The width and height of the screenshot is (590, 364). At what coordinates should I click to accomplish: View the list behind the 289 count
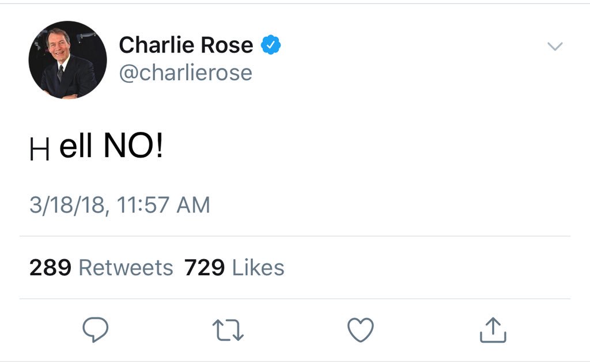click(51, 268)
